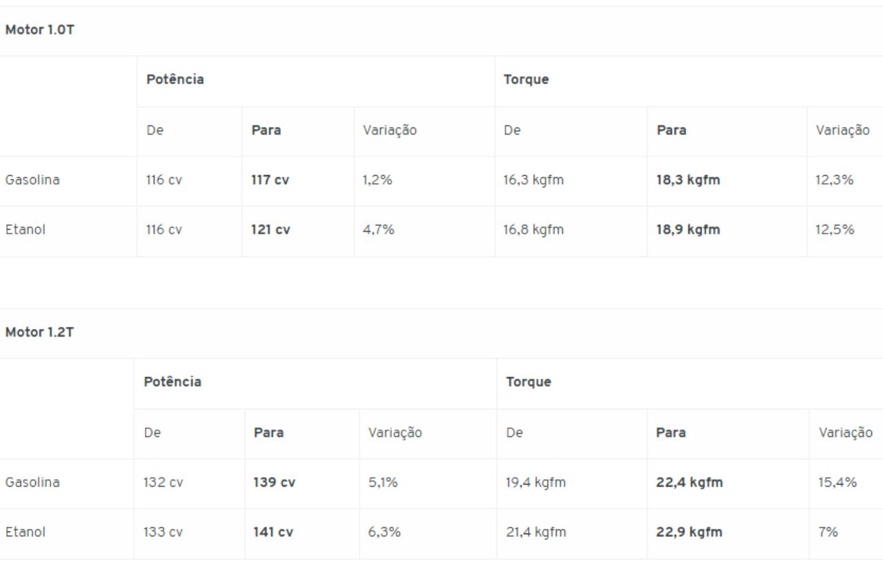The image size is (883, 588).
Task: Click the 121 cv cell
Action: pyautogui.click(x=270, y=230)
